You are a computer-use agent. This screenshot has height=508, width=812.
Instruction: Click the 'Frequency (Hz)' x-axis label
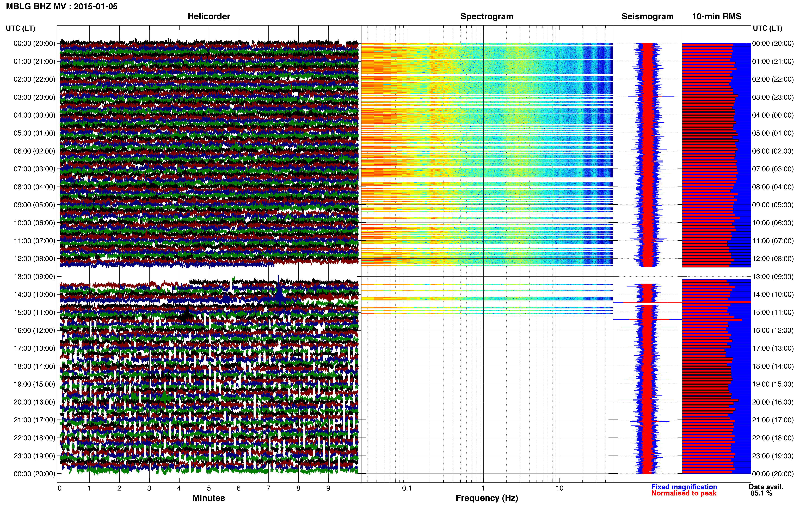[487, 498]
